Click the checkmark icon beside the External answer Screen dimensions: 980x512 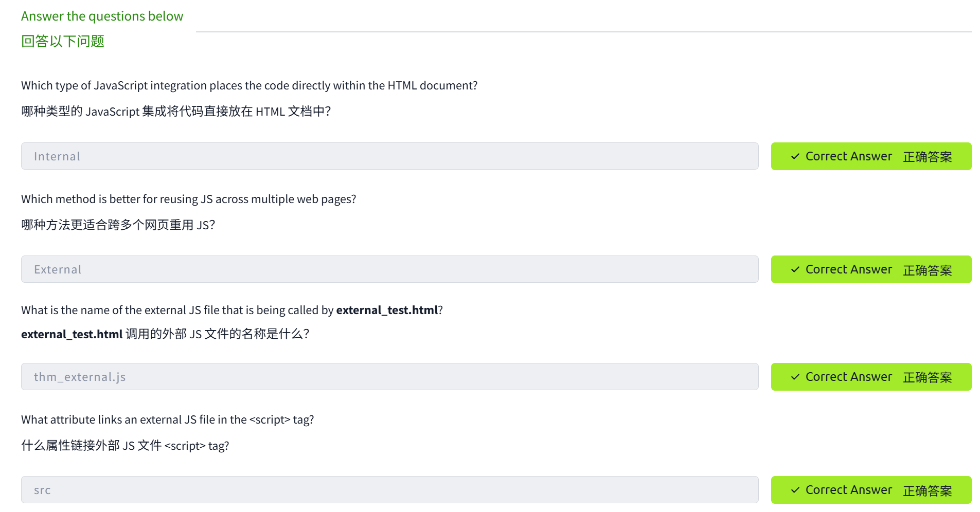795,269
